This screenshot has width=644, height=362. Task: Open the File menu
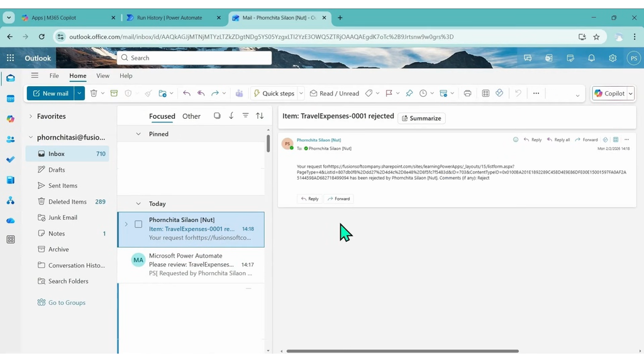54,75
